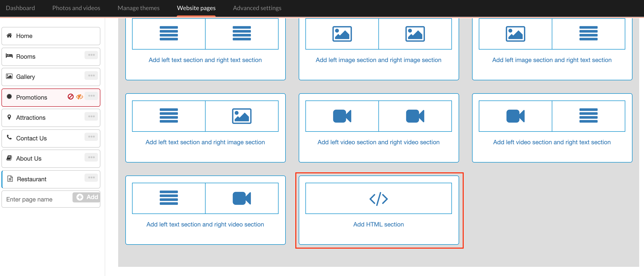Click text lines icon in image-text card
The image size is (644, 276).
[589, 33]
